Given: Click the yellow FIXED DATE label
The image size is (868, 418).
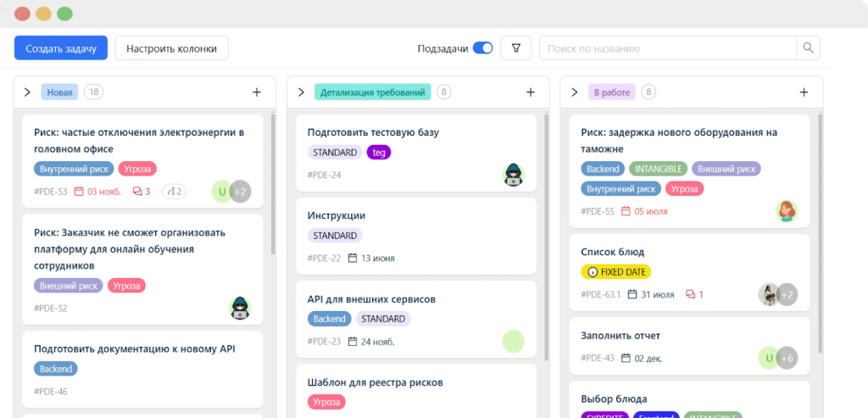Looking at the screenshot, I should (x=616, y=272).
